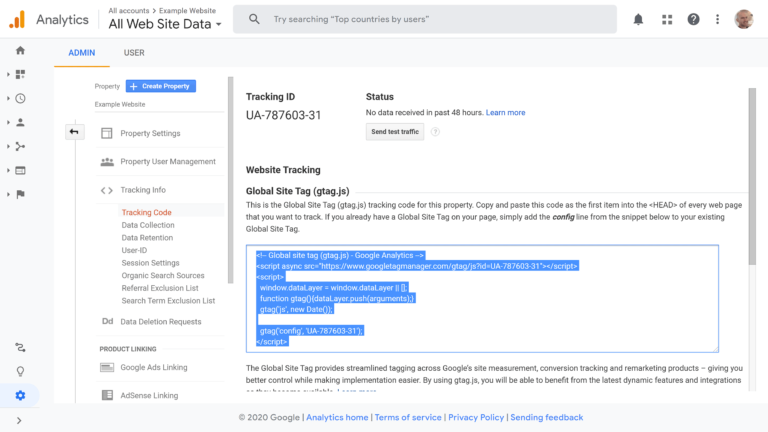The width and height of the screenshot is (768, 432).
Task: Expand the Realtime section arrow
Action: click(8, 98)
